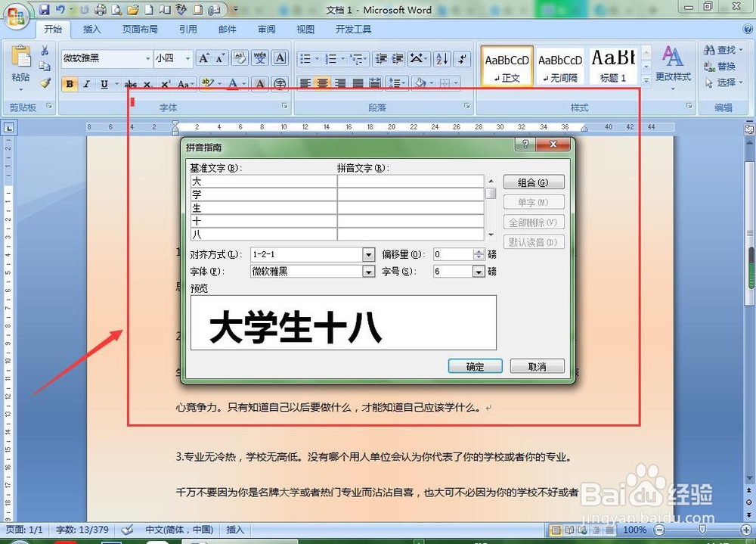Switch to the 页面布局 tab

(140, 29)
